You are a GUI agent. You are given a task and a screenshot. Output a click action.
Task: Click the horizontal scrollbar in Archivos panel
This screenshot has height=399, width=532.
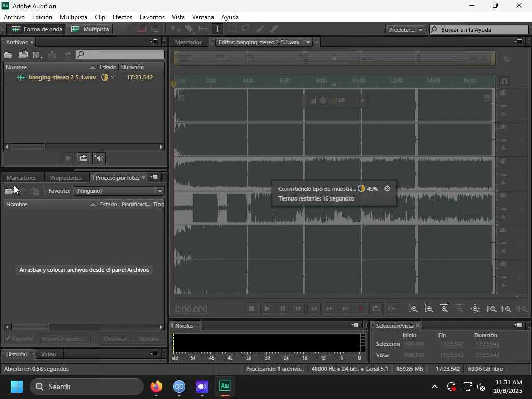tap(84, 147)
